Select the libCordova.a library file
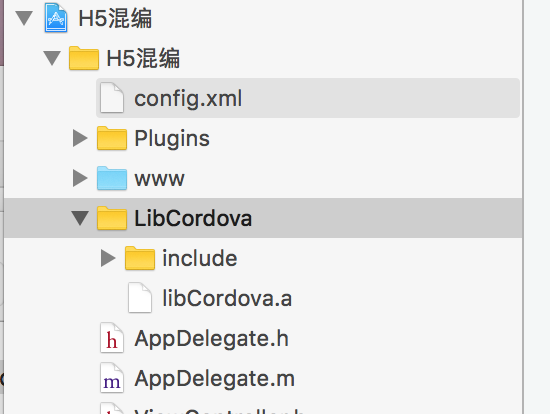This screenshot has width=550, height=414. coord(227,298)
